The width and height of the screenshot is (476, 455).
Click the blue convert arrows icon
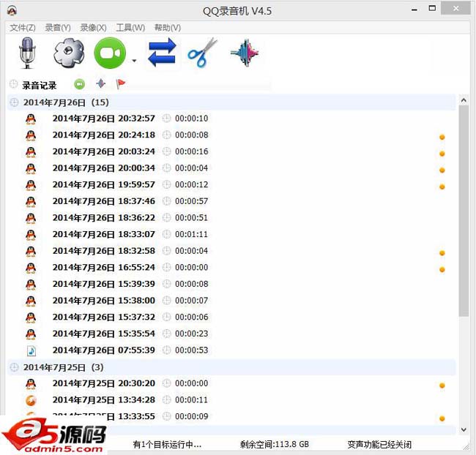(x=162, y=53)
